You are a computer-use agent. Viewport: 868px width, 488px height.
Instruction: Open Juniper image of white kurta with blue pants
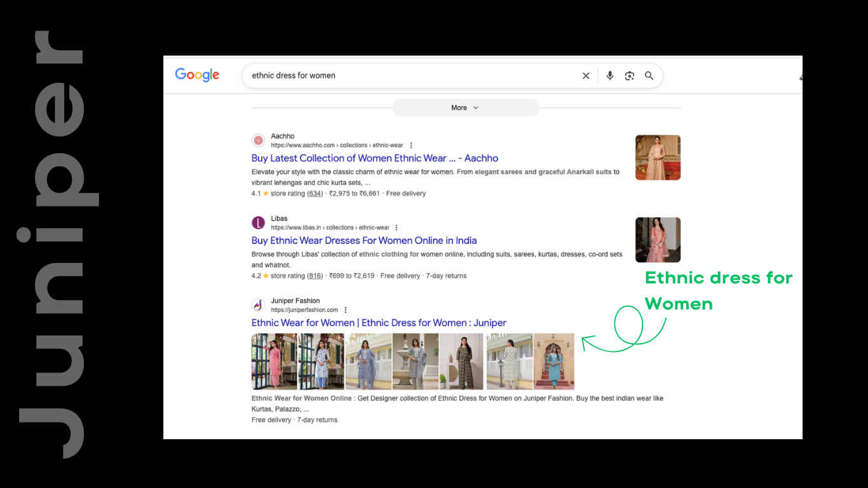321,362
